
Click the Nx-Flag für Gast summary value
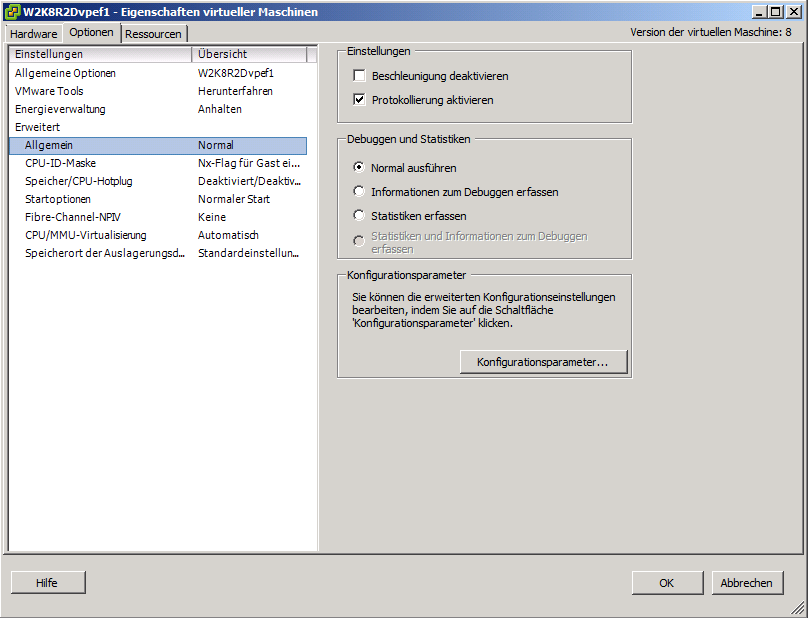249,163
